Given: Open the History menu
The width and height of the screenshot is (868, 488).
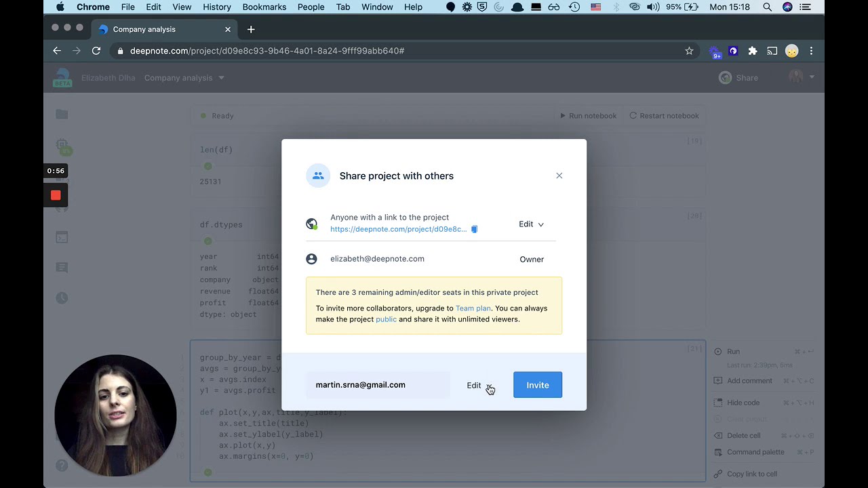Looking at the screenshot, I should point(217,7).
